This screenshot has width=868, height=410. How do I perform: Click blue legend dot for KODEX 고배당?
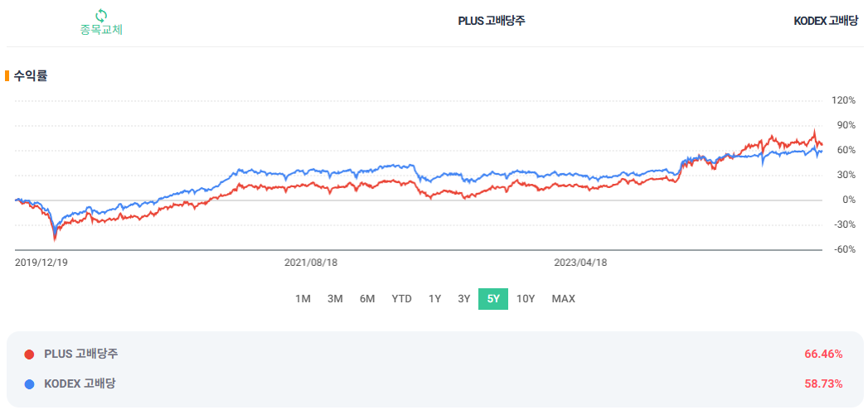[29, 383]
